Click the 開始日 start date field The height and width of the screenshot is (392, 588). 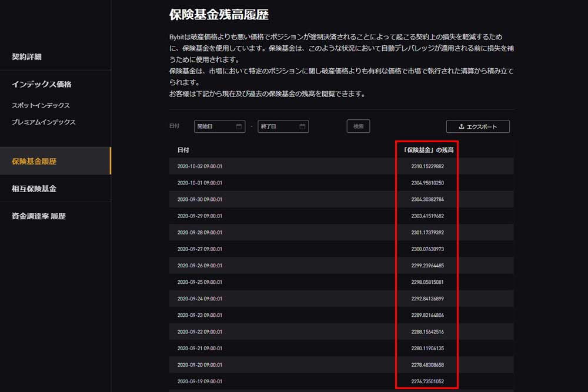click(x=219, y=126)
